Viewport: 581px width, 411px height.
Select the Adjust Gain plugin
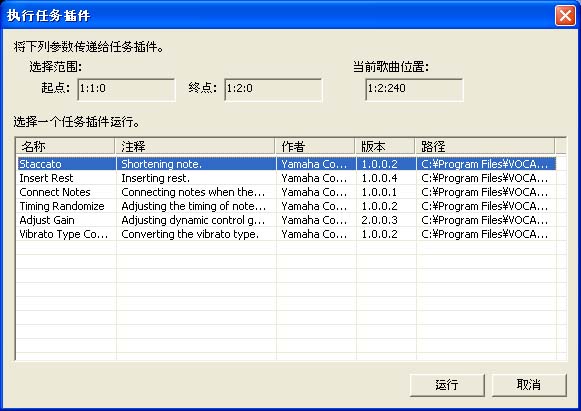point(286,220)
